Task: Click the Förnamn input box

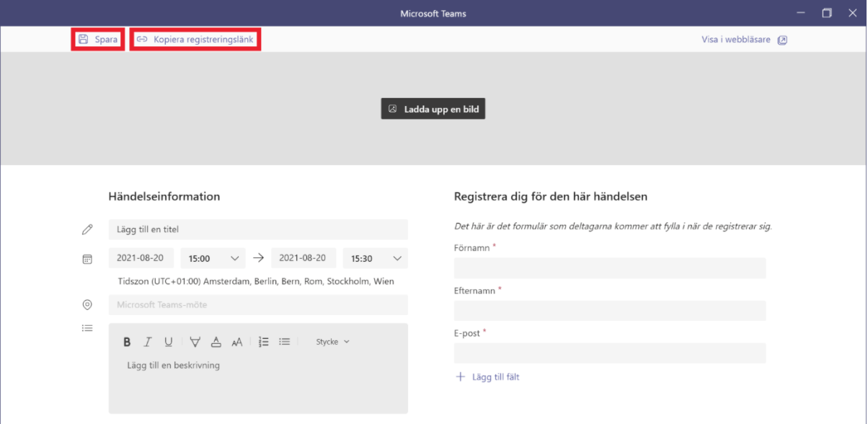Action: pos(610,268)
